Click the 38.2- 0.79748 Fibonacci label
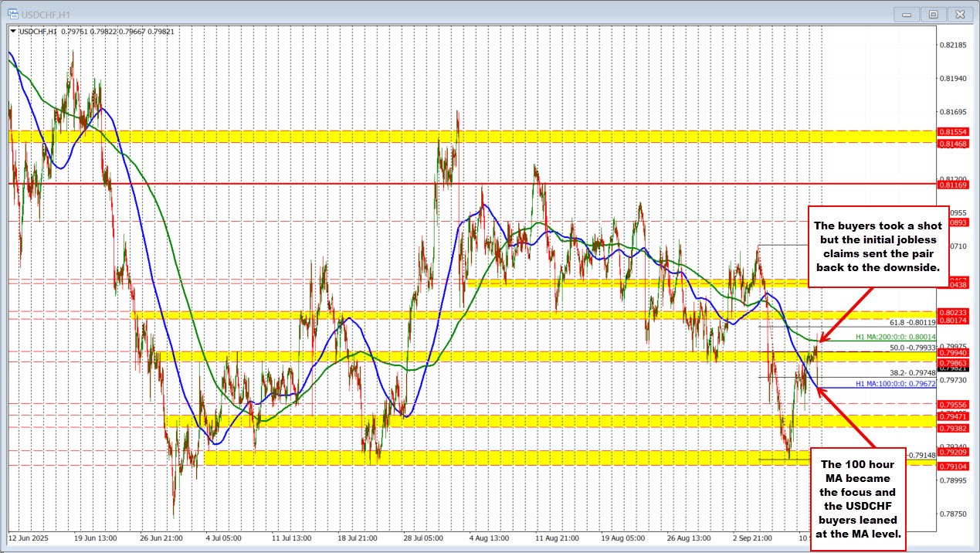This screenshot has width=980, height=553. pos(913,373)
